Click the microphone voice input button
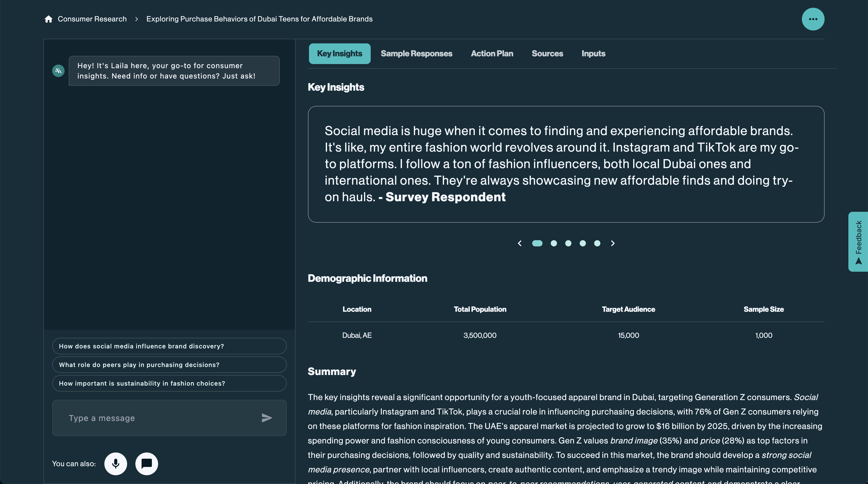This screenshot has height=484, width=868. click(115, 463)
